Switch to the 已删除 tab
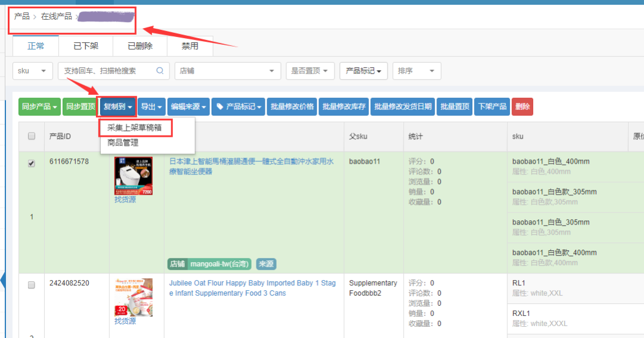The image size is (644, 338). click(x=140, y=46)
